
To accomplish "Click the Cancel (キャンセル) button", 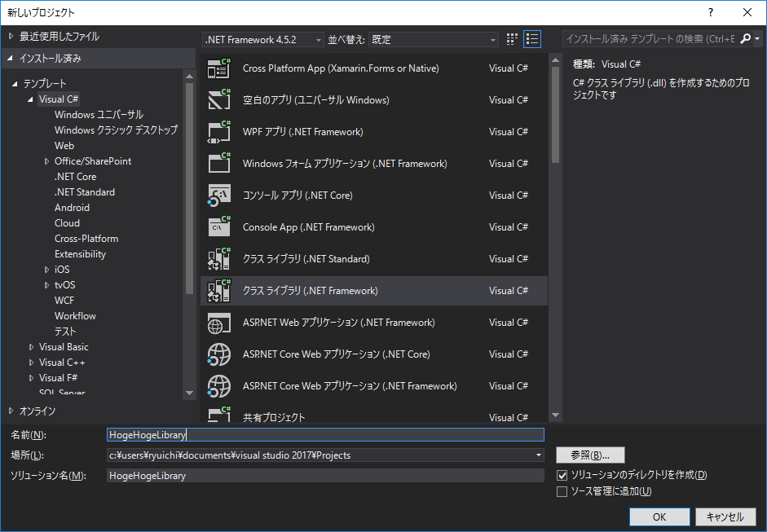I will point(725,517).
